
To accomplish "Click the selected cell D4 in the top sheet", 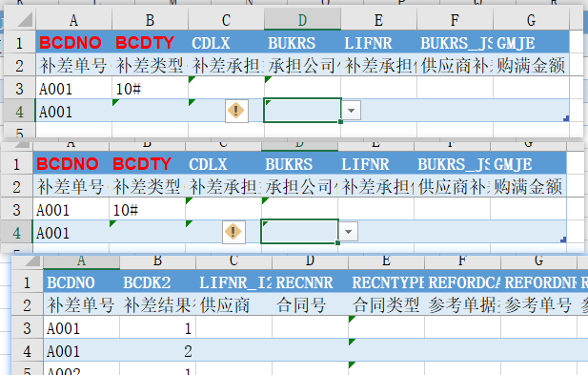I will pos(303,111).
